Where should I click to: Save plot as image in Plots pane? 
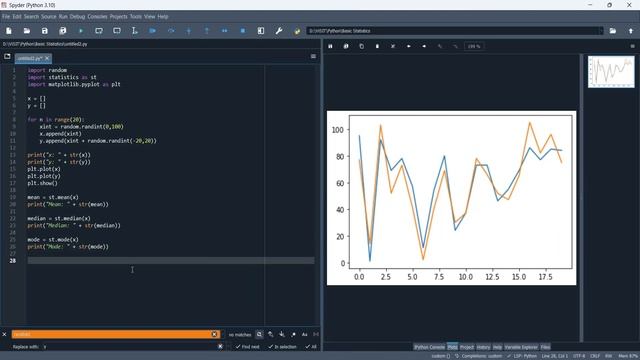point(330,46)
